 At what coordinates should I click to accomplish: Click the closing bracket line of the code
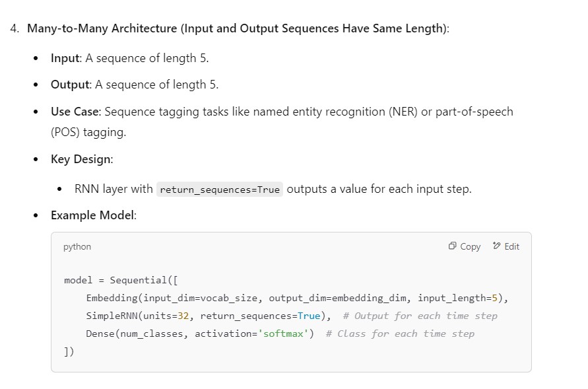click(69, 351)
